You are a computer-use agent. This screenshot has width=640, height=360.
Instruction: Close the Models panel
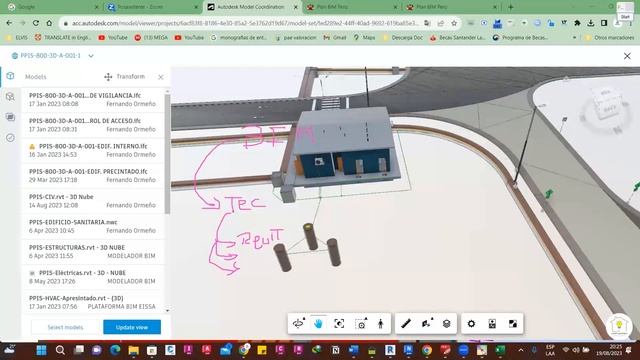tap(161, 77)
